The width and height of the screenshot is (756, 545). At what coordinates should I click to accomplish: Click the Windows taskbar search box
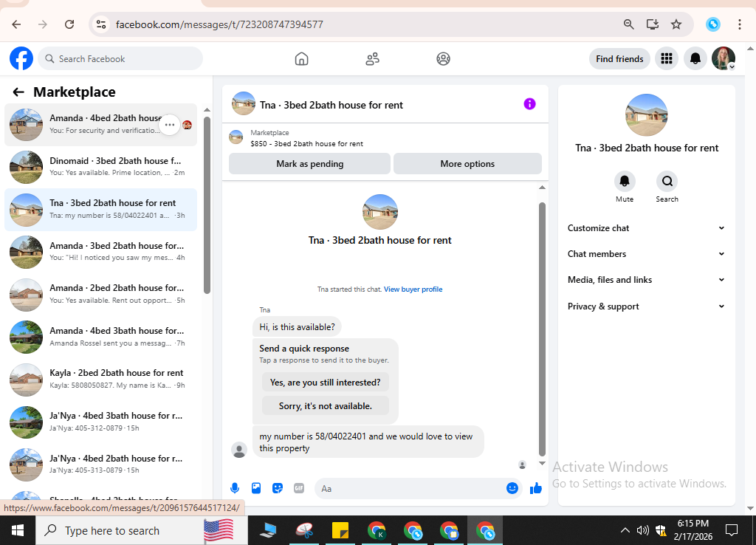pos(142,530)
